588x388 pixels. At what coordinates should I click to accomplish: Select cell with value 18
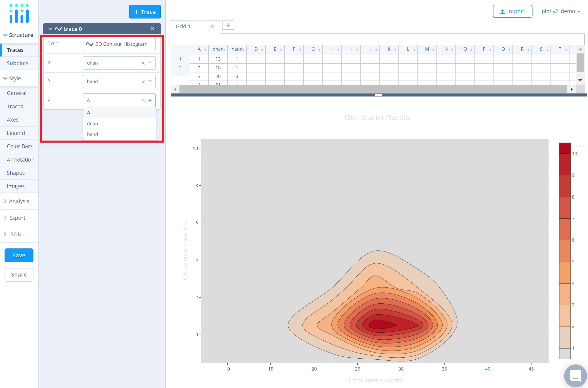coord(218,68)
